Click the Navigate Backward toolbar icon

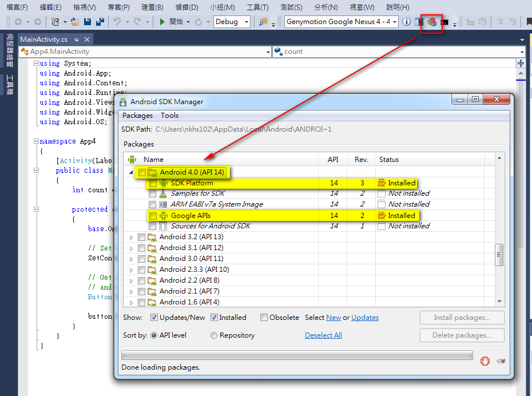(x=18, y=22)
